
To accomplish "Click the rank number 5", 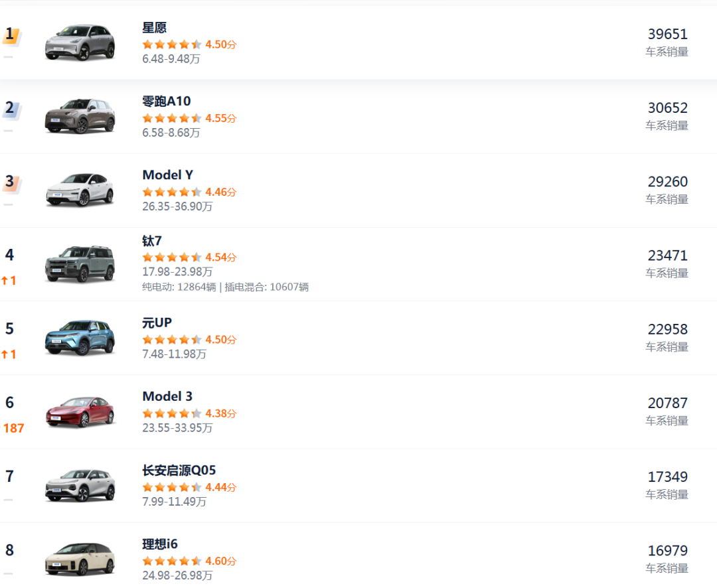I will click(9, 329).
